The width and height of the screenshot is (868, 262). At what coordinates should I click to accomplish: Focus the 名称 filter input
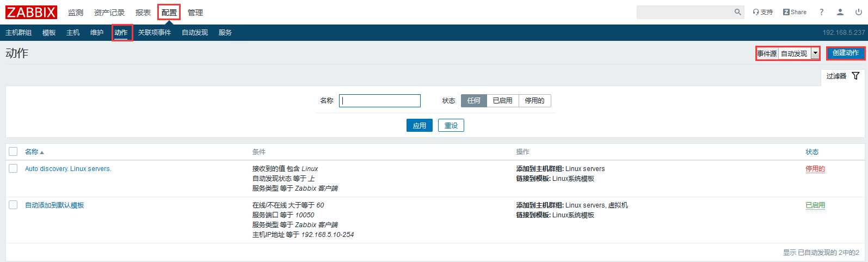pyautogui.click(x=380, y=101)
